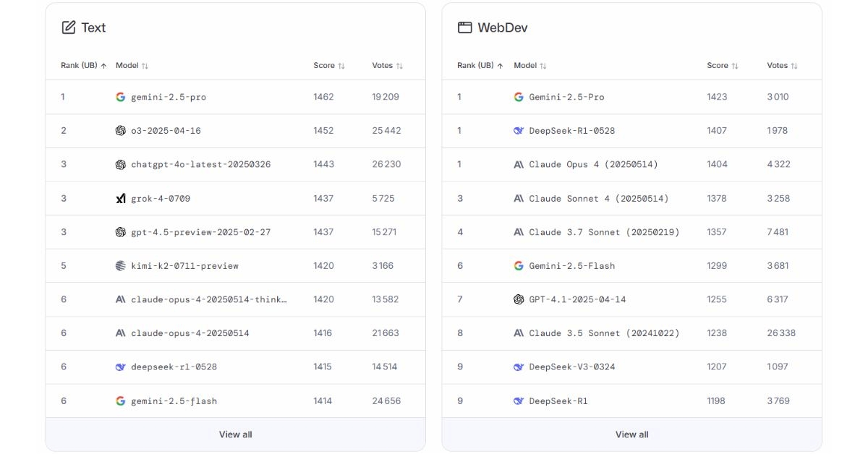This screenshot has height=454, width=868.
Task: Click score 1416 for claude-opus-4-20250514
Action: tap(323, 333)
